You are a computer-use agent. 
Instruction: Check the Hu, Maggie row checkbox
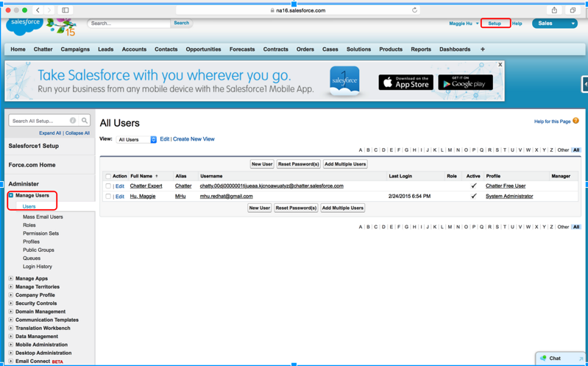tap(108, 197)
